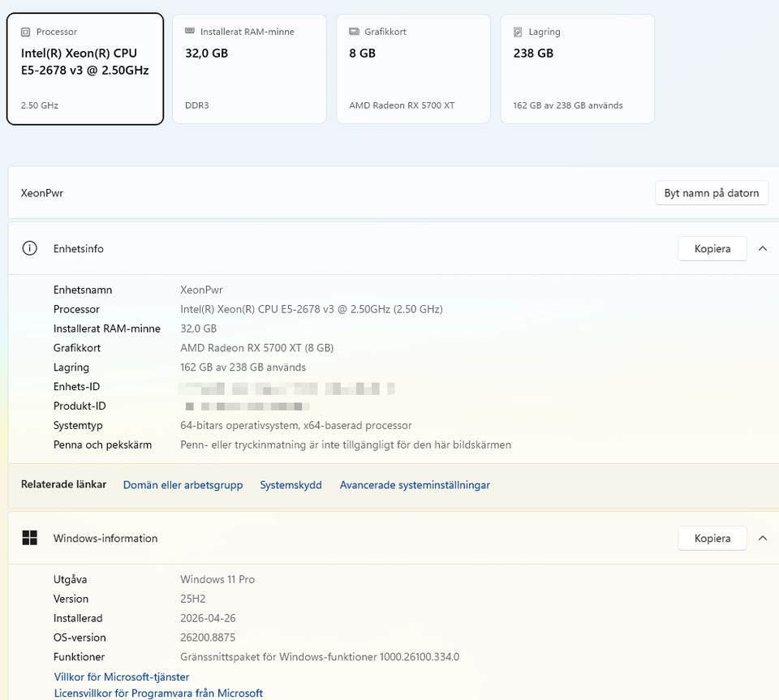The image size is (779, 700).
Task: Click the 2026-04-26 install date
Action: 209,617
